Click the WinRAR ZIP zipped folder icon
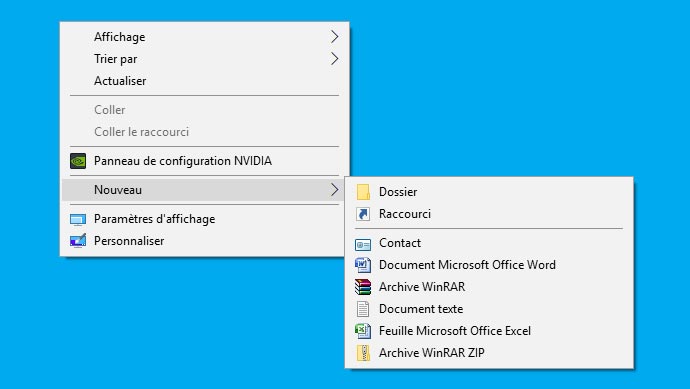 [363, 353]
